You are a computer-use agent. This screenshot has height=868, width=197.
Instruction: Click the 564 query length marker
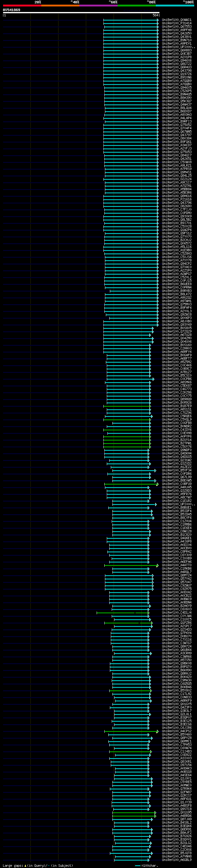pos(155,15)
